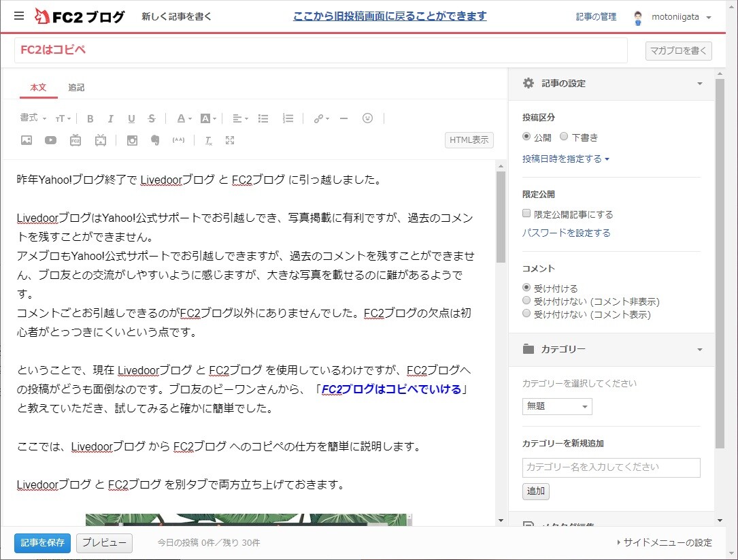
Task: Switch to the 追記 tab
Action: (x=76, y=88)
